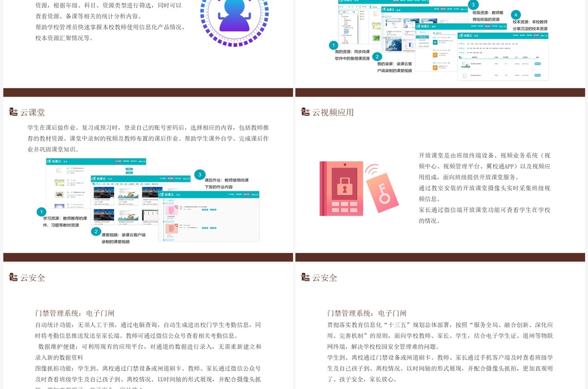Click the icon beside the 云课堂 heading
The image size is (588, 389).
[x=14, y=112]
